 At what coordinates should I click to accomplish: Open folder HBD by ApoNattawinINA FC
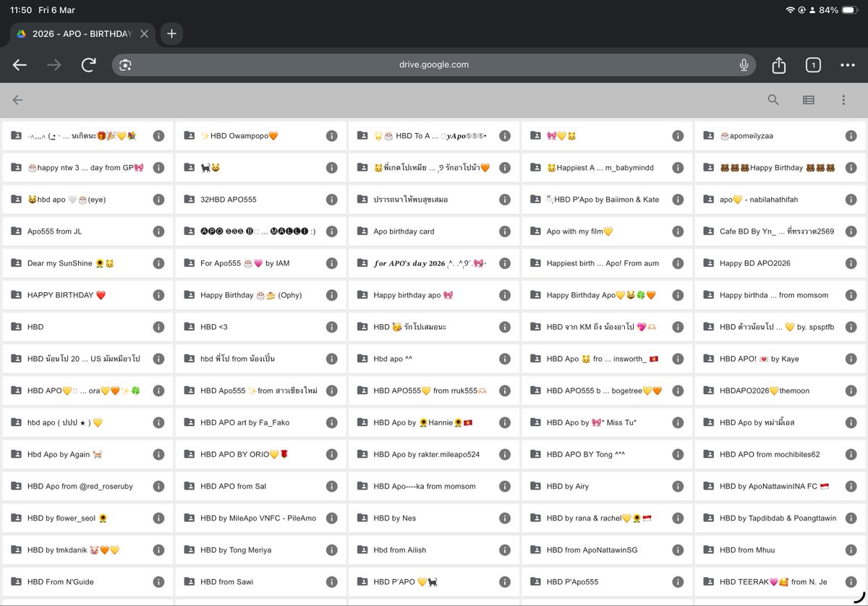tap(780, 486)
